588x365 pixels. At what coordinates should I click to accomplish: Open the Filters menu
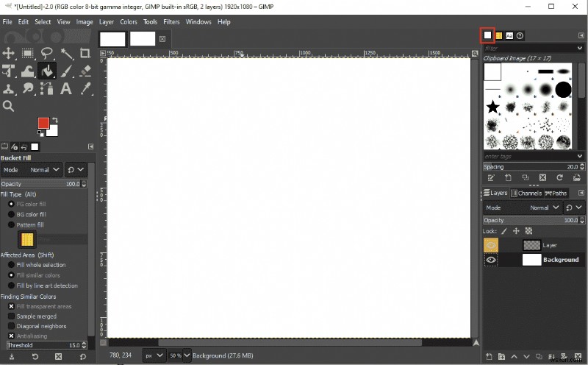[171, 22]
